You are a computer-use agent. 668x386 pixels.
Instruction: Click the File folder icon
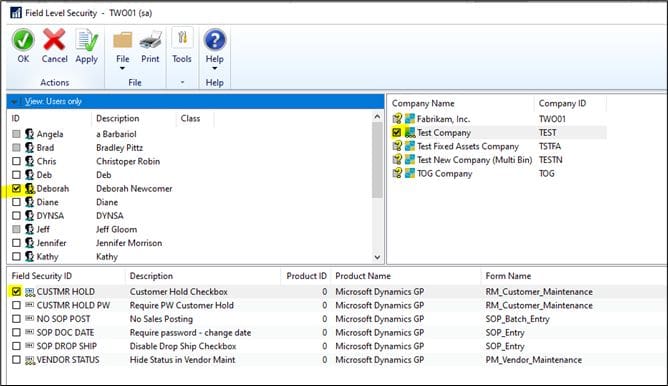pyautogui.click(x=123, y=40)
